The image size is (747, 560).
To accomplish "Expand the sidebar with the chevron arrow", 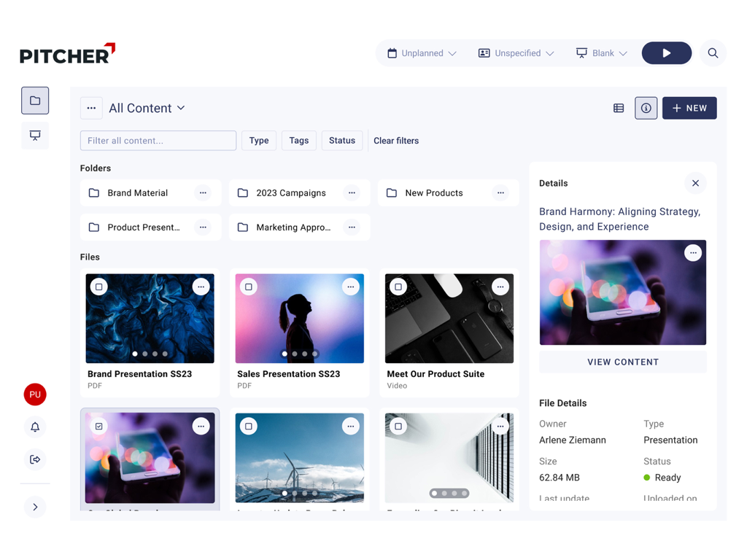I will click(35, 506).
